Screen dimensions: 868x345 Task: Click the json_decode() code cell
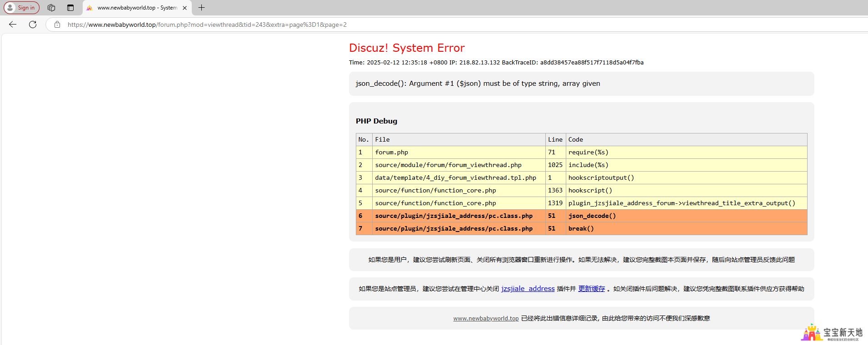pos(687,216)
